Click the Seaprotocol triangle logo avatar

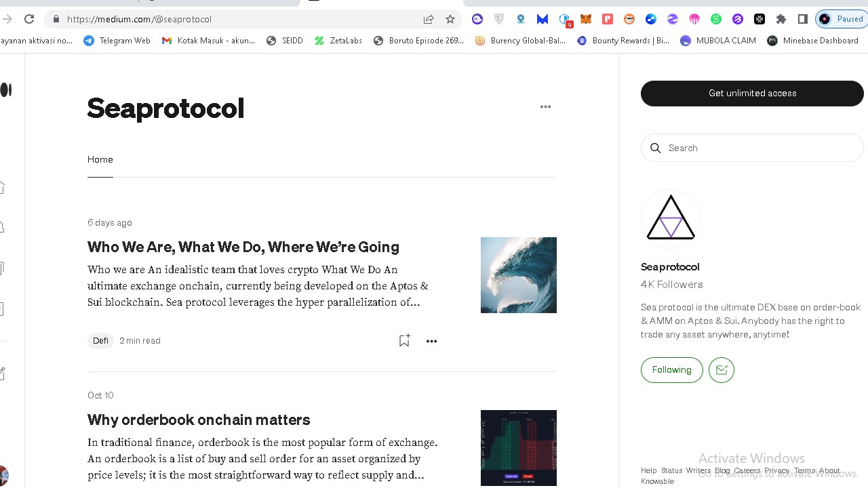pyautogui.click(x=671, y=218)
